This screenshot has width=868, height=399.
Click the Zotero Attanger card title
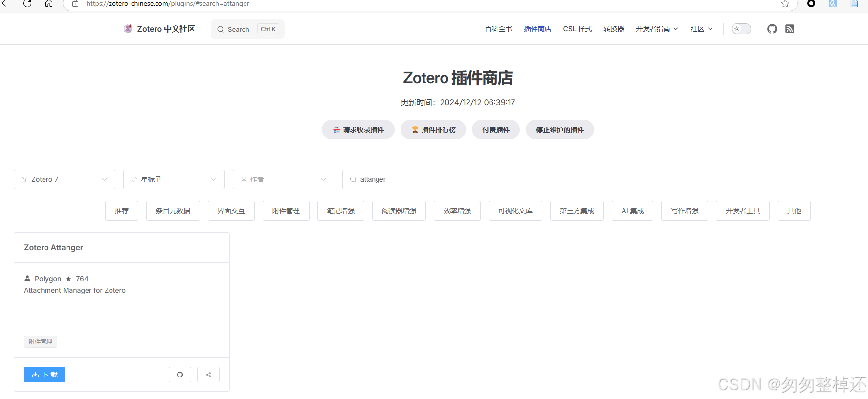click(53, 247)
